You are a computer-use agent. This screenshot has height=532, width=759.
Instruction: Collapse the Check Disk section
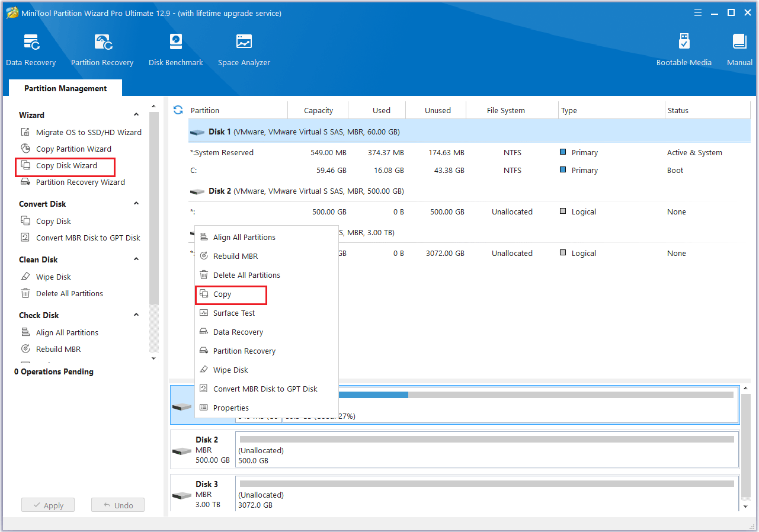[x=136, y=315]
